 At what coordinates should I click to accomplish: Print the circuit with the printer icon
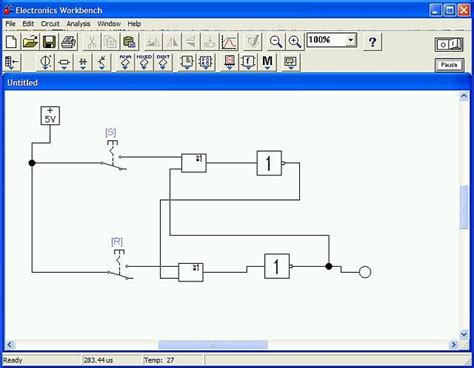point(68,42)
